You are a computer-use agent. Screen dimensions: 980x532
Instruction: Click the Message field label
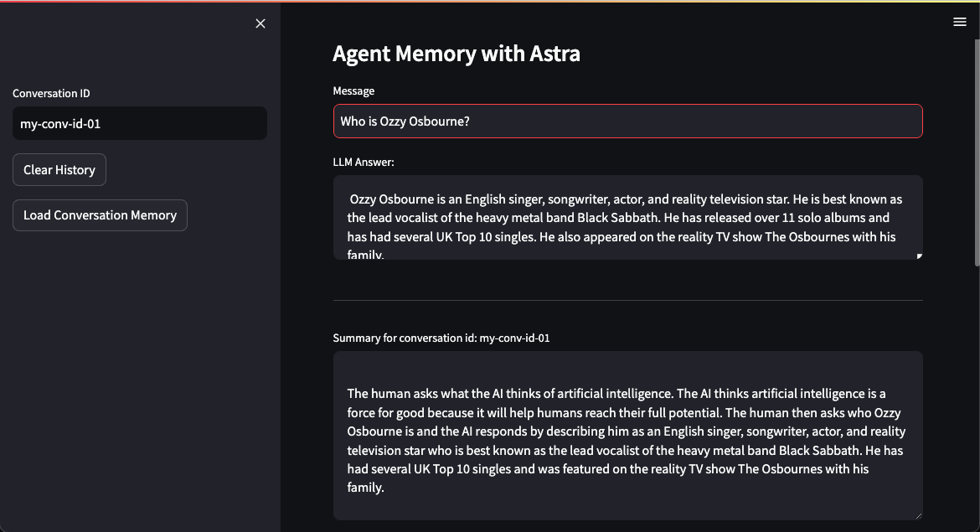[x=353, y=91]
